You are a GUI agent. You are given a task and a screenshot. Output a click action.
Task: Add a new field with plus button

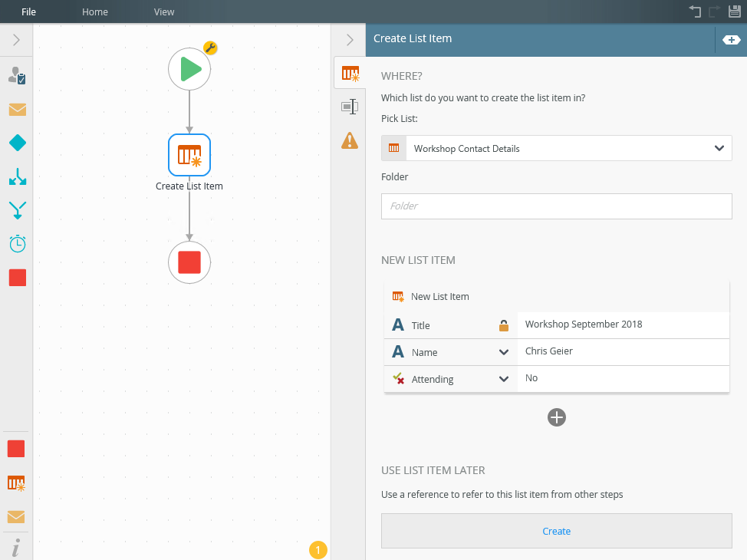tap(557, 417)
